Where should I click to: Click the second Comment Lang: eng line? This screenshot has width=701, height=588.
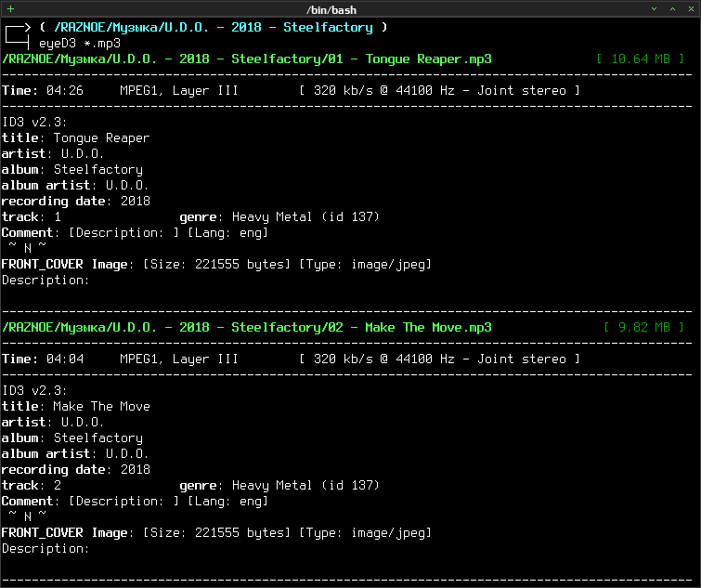pos(135,502)
